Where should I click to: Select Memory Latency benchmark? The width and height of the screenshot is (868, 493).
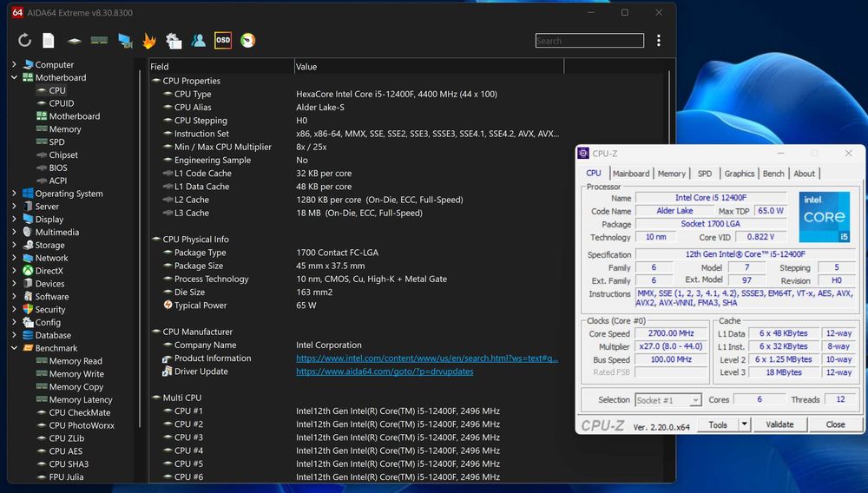81,399
